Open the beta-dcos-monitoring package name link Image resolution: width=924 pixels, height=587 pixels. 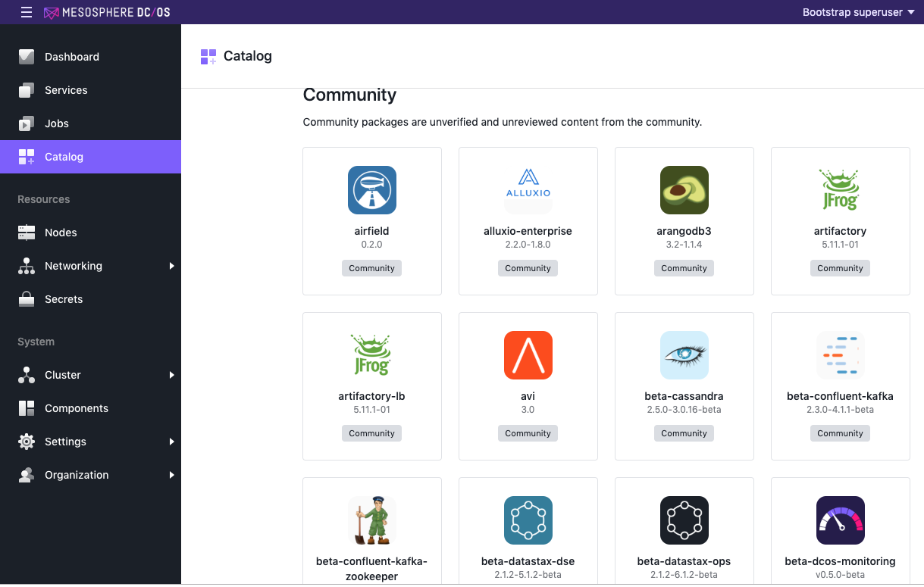click(841, 561)
